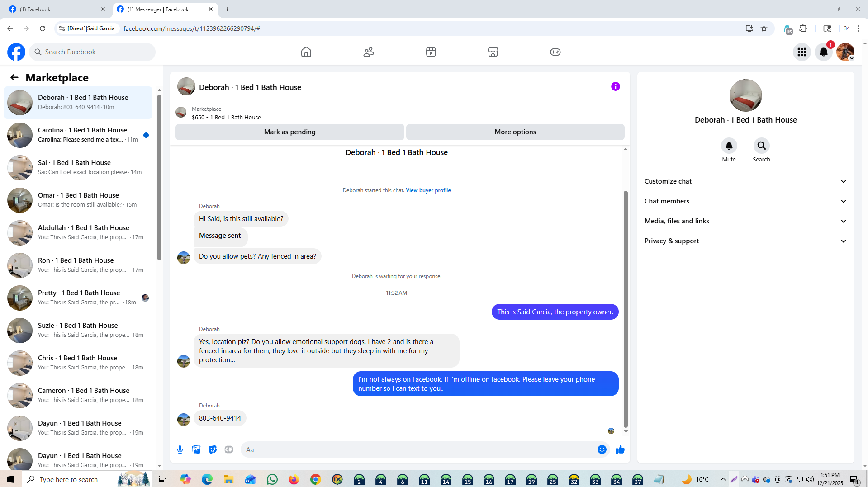Open the Marketplace store icon in the top bar
Viewport: 868px width, 487px height.
click(x=493, y=52)
